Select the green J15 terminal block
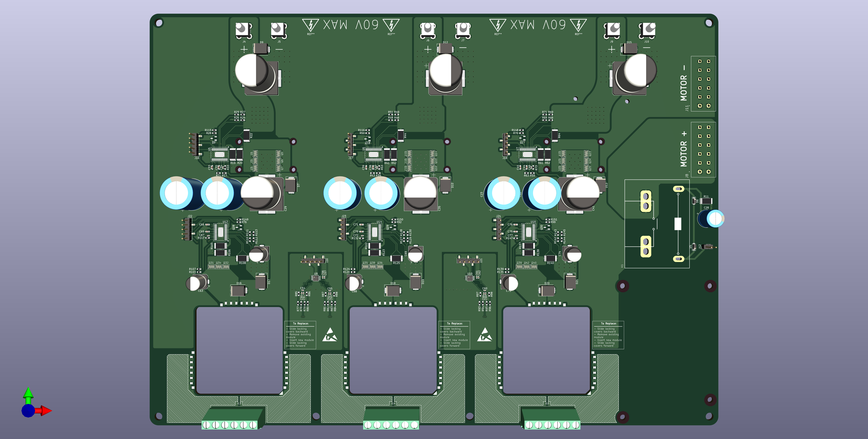The width and height of the screenshot is (868, 439). [x=550, y=418]
